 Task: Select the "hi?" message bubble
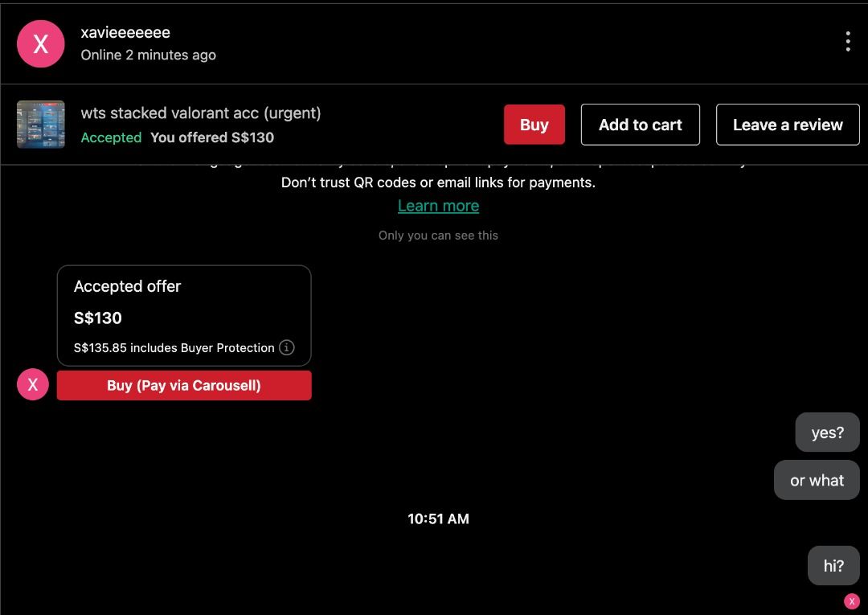[x=833, y=566]
